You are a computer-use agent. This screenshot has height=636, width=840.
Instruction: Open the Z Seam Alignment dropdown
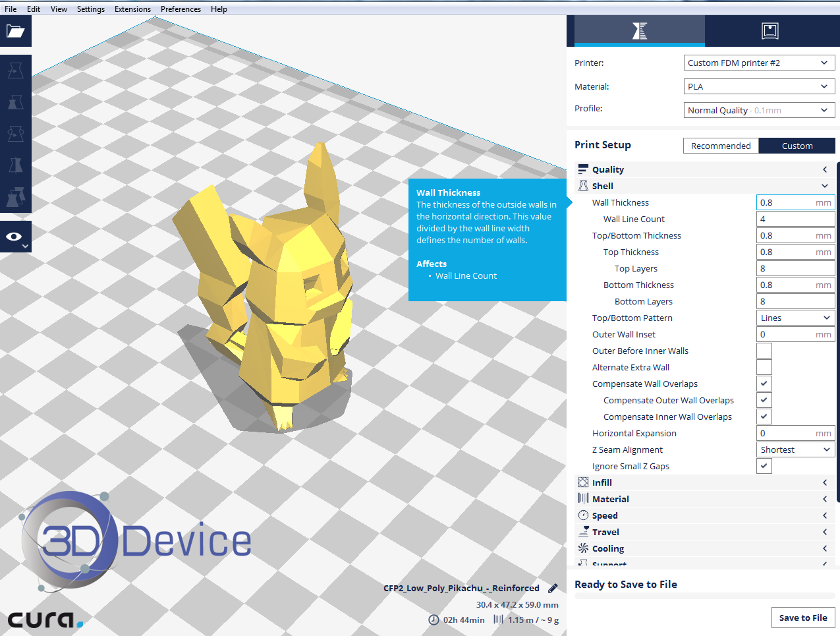(795, 449)
